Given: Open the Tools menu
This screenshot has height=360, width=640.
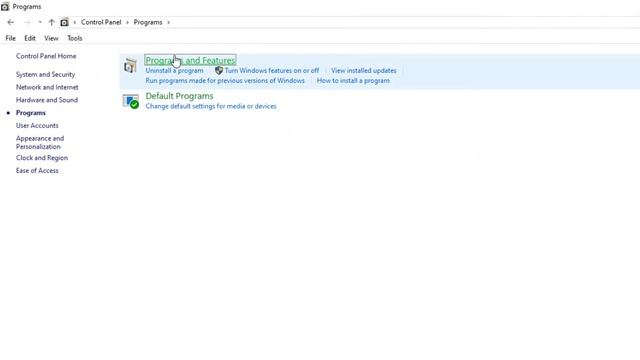Looking at the screenshot, I should pos(75,38).
